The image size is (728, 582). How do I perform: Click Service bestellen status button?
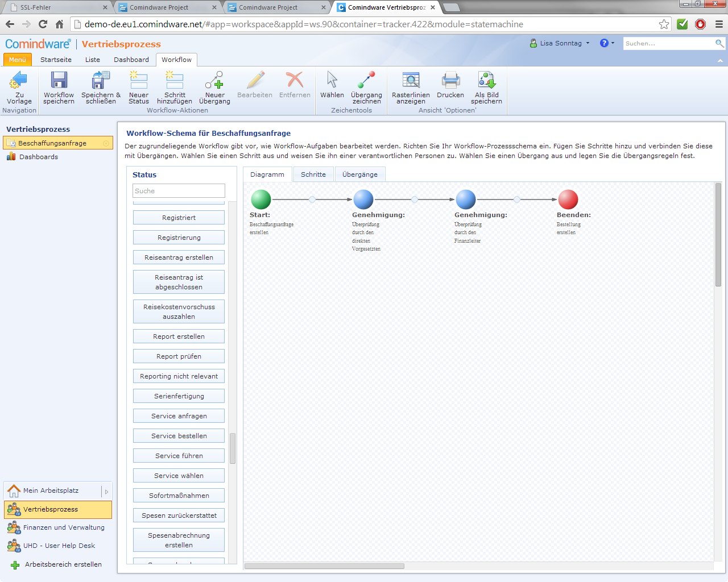pyautogui.click(x=179, y=436)
